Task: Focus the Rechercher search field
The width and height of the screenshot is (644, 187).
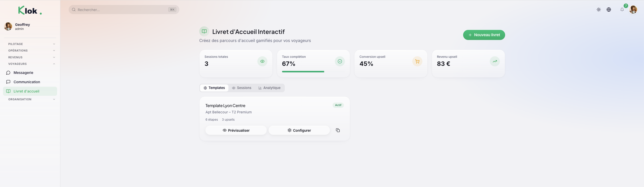Action: click(124, 10)
